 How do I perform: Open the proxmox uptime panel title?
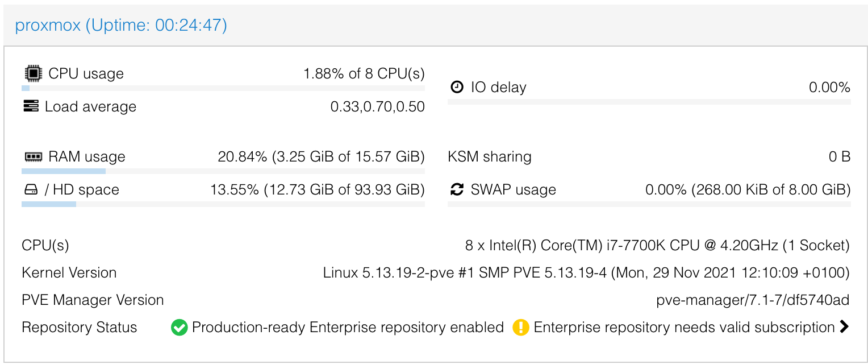[121, 25]
